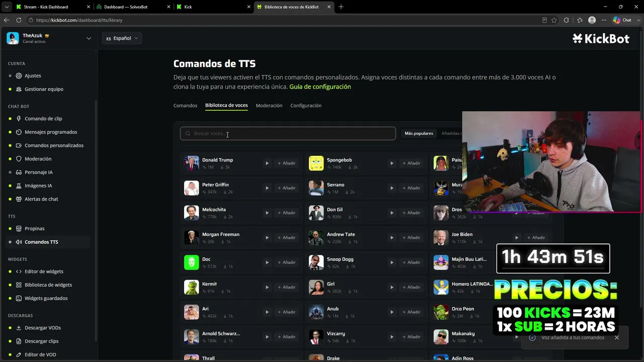Open a new browser tab
Screen dimensions: 644x362
point(341,7)
